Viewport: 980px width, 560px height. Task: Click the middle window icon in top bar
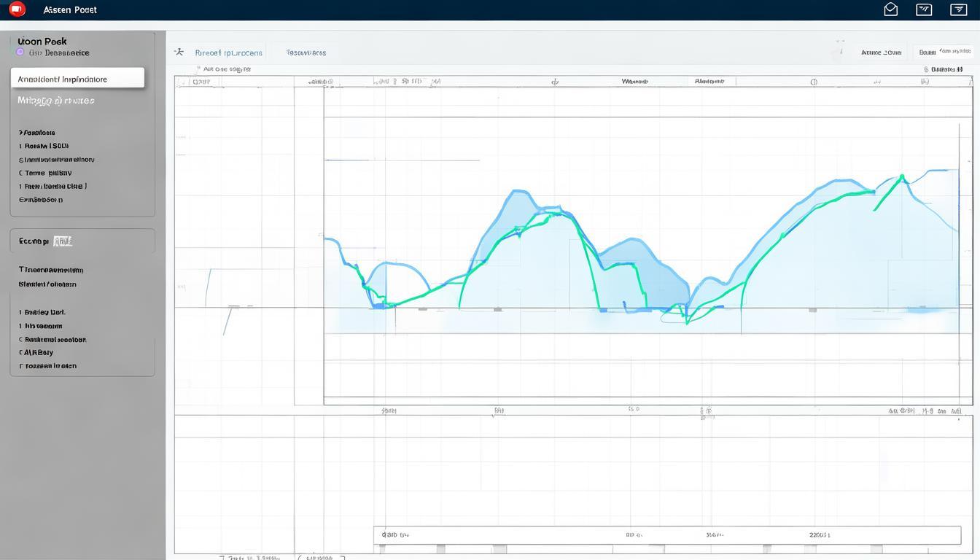tap(924, 9)
